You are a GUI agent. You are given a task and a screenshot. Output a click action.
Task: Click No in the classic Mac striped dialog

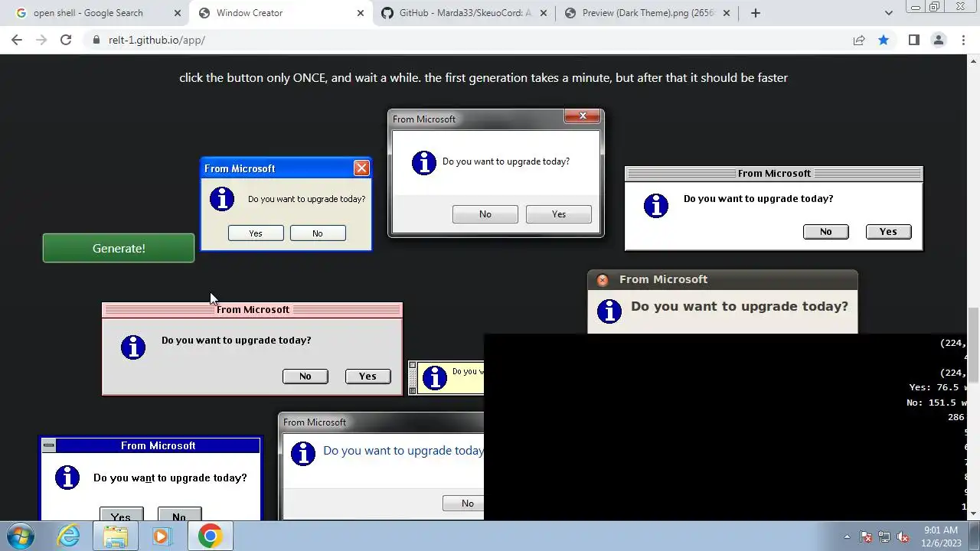[826, 232]
